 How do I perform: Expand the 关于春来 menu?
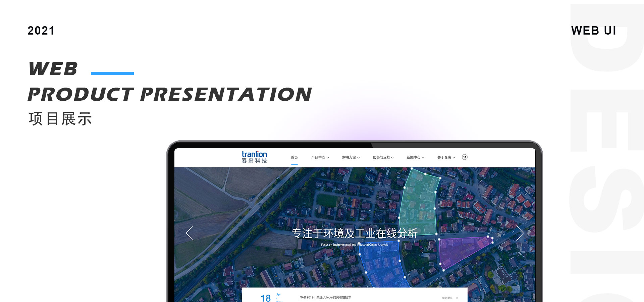(446, 157)
